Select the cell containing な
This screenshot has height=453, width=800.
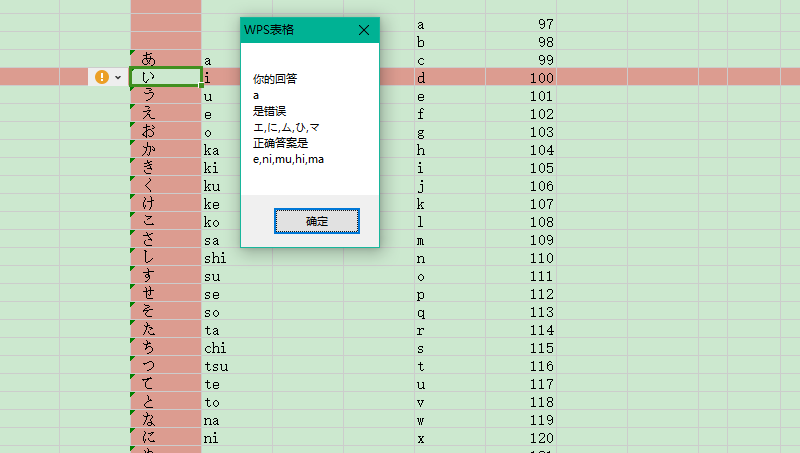(x=166, y=420)
